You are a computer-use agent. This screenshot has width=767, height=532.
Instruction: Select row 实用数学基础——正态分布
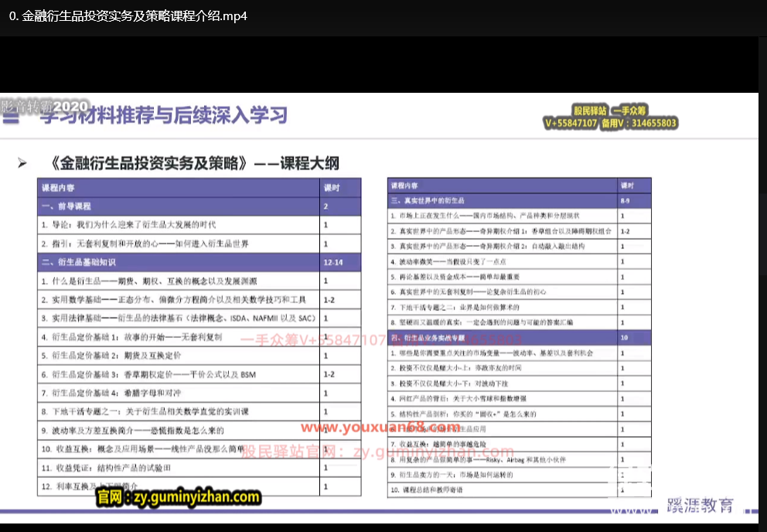pos(199,299)
